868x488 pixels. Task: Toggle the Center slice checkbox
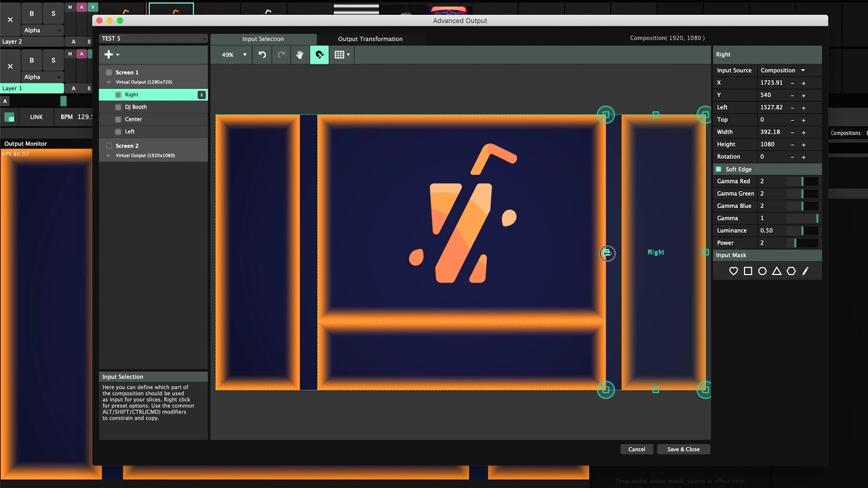pyautogui.click(x=119, y=119)
